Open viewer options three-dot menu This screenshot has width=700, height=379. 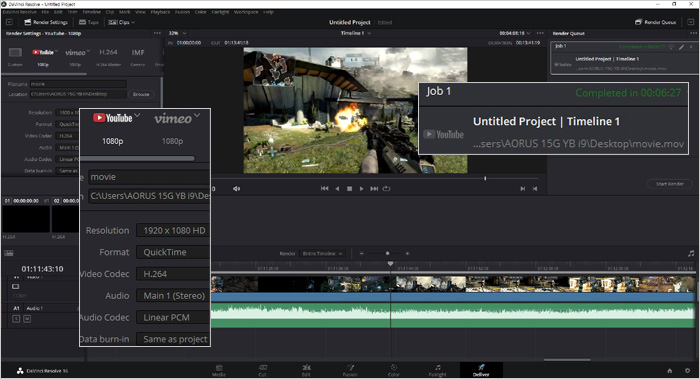540,33
